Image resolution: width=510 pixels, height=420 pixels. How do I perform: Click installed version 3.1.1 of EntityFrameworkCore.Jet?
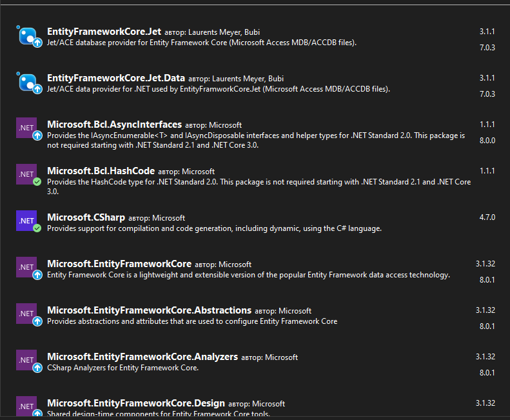click(487, 32)
